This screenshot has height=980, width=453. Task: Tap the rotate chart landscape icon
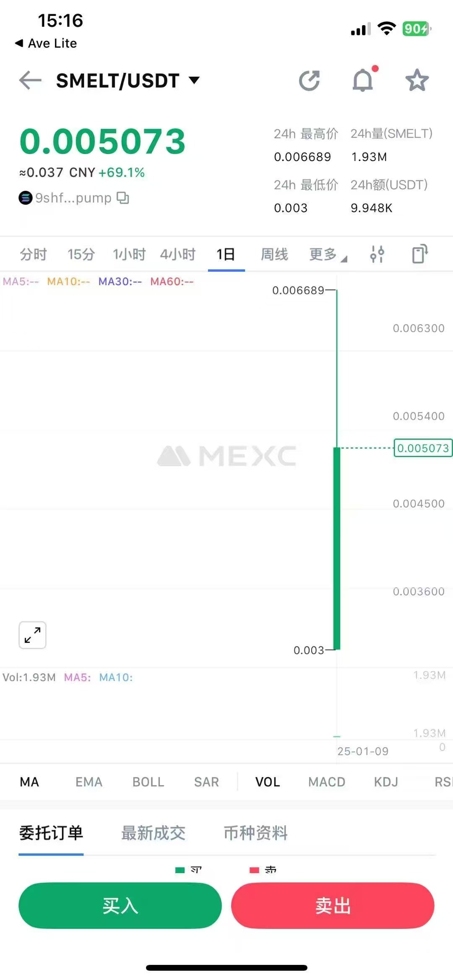419,254
